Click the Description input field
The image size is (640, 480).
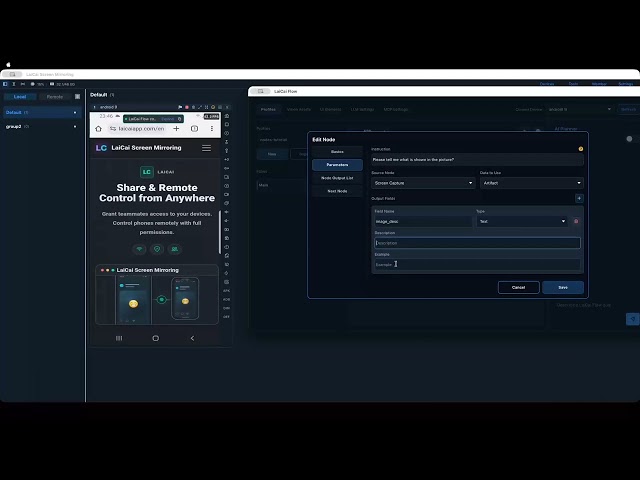click(x=477, y=243)
